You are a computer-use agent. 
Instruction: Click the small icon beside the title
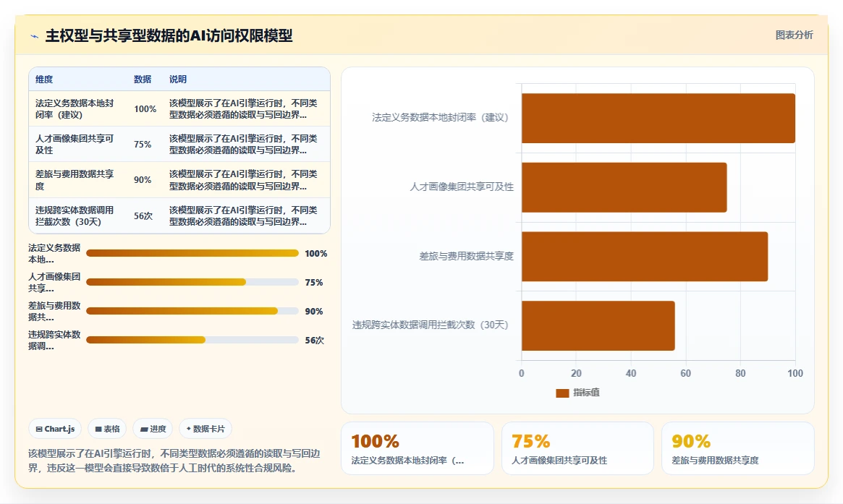tap(35, 37)
